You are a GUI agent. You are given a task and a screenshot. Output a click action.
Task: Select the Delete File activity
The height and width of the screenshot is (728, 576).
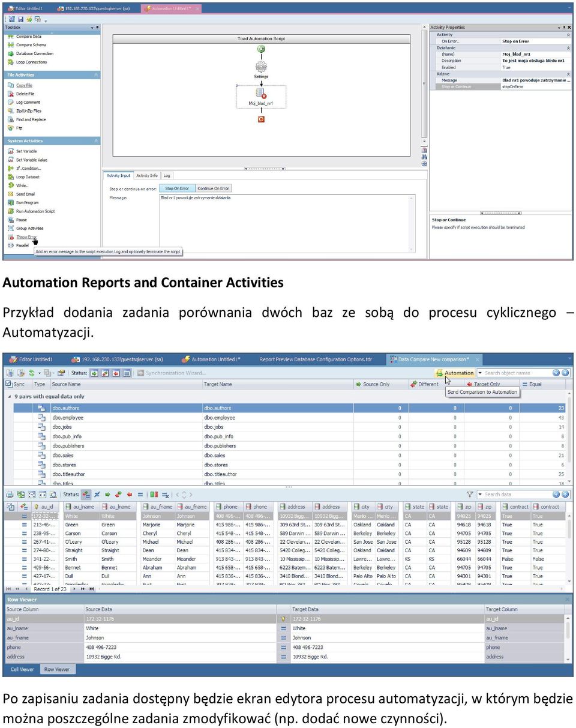(x=21, y=94)
